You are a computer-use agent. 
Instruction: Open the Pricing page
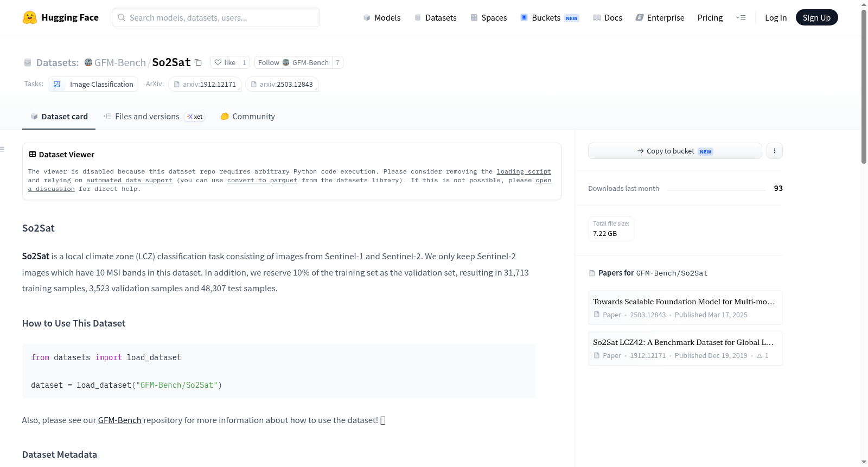tap(710, 18)
